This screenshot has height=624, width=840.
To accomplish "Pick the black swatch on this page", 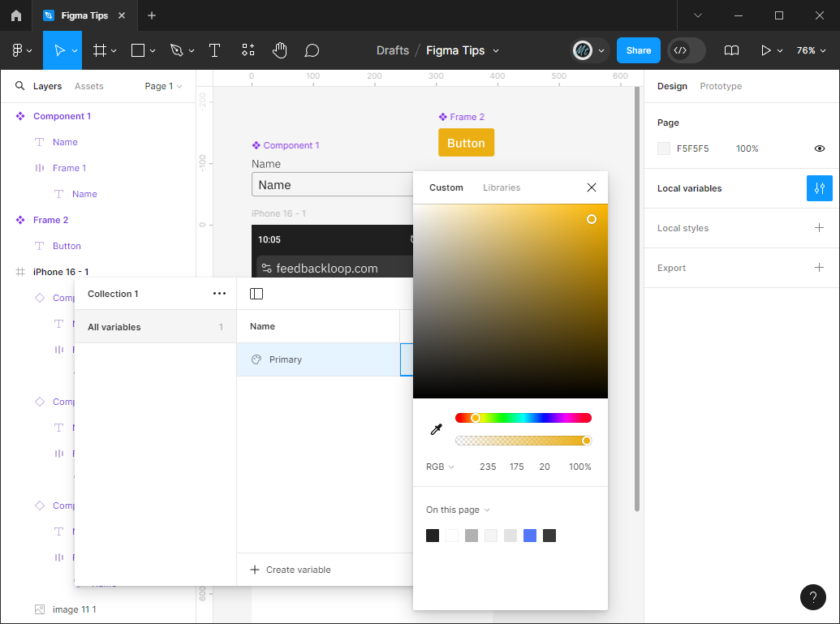I will [433, 536].
